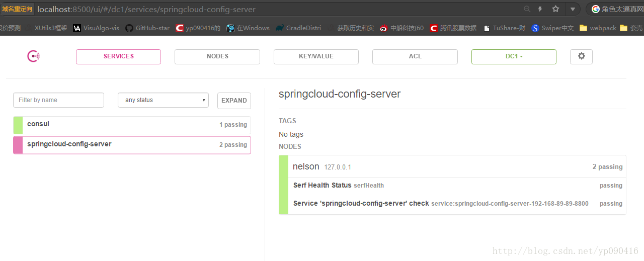Open the GitHub-star bookmark

147,28
